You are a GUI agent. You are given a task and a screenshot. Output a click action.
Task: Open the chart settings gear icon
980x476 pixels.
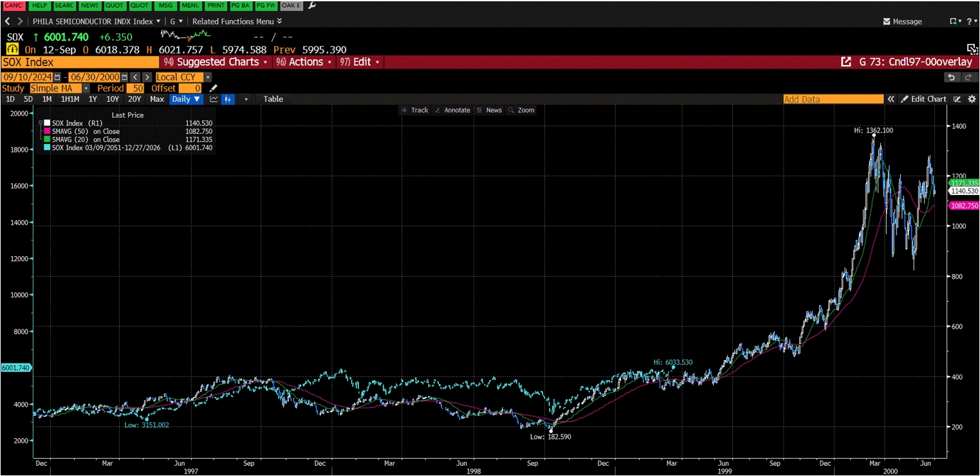[972, 99]
